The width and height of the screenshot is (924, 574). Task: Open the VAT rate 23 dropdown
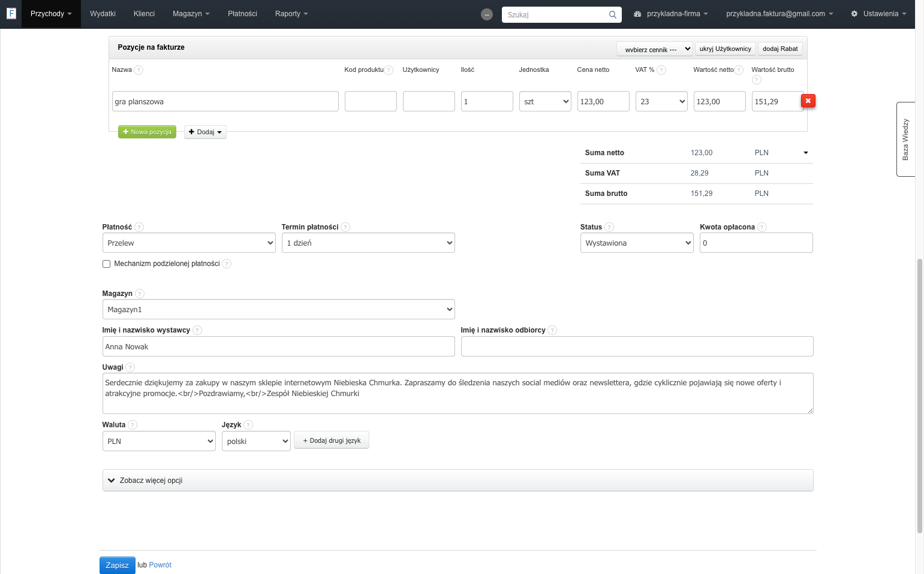(661, 101)
